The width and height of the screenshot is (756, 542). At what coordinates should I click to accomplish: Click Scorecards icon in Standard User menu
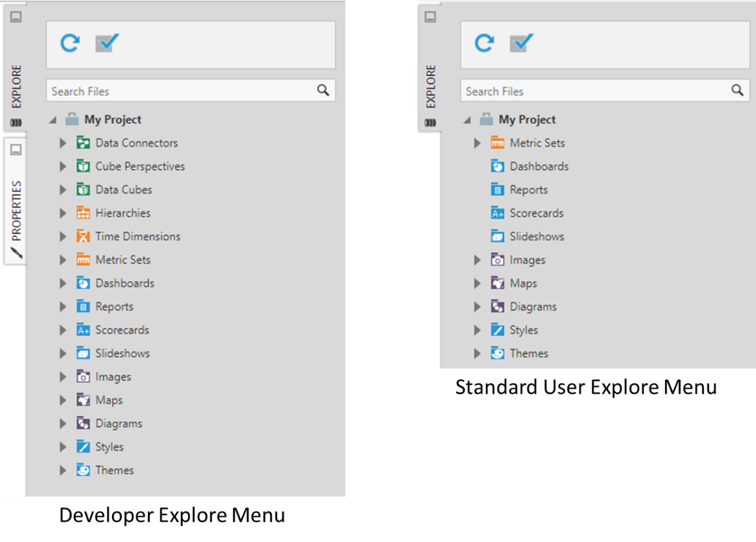[497, 213]
